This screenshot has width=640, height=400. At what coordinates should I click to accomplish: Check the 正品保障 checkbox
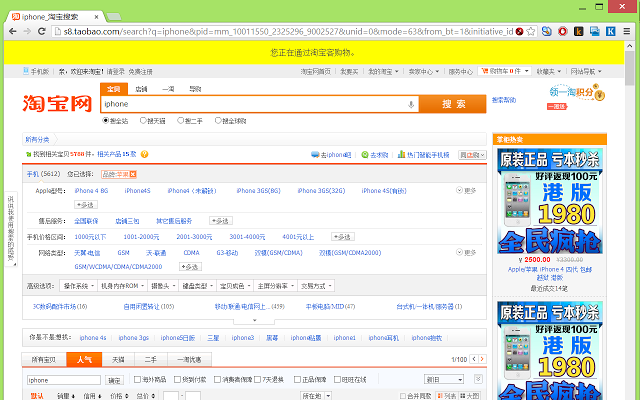(x=297, y=380)
